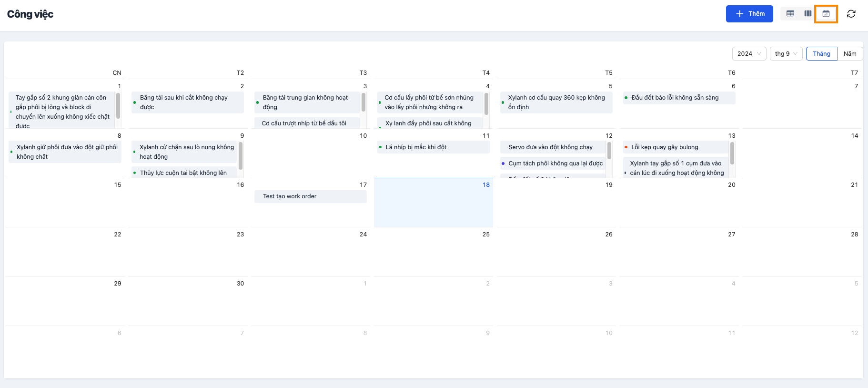Click the scrollbar in the day 12 cell
This screenshot has height=388, width=868.
609,151
